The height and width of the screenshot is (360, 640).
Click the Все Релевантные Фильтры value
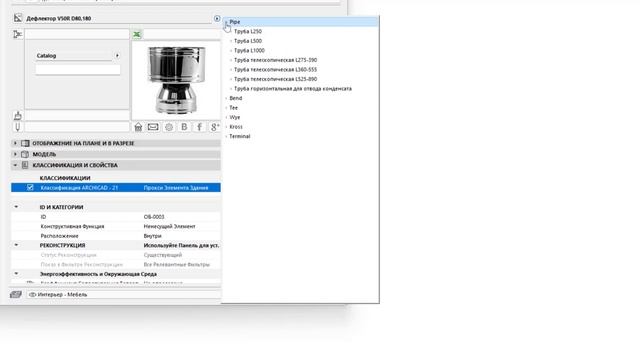176,264
